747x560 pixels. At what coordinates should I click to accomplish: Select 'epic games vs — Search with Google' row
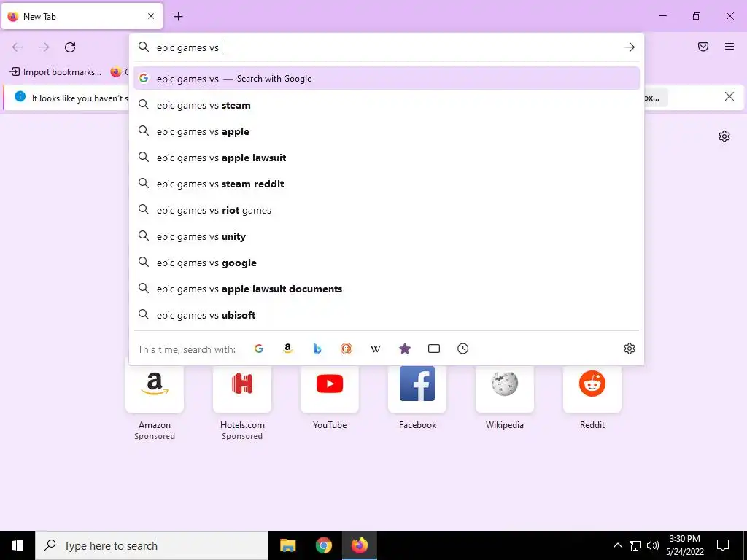coord(387,79)
